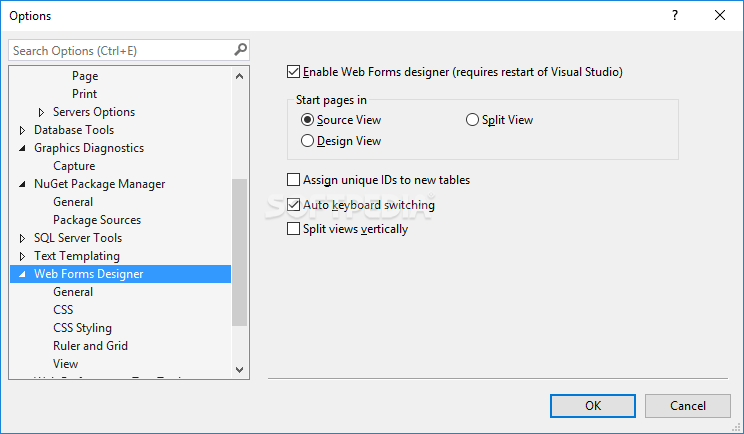Image resolution: width=744 pixels, height=434 pixels.
Task: Close the Options dialog
Action: click(720, 15)
